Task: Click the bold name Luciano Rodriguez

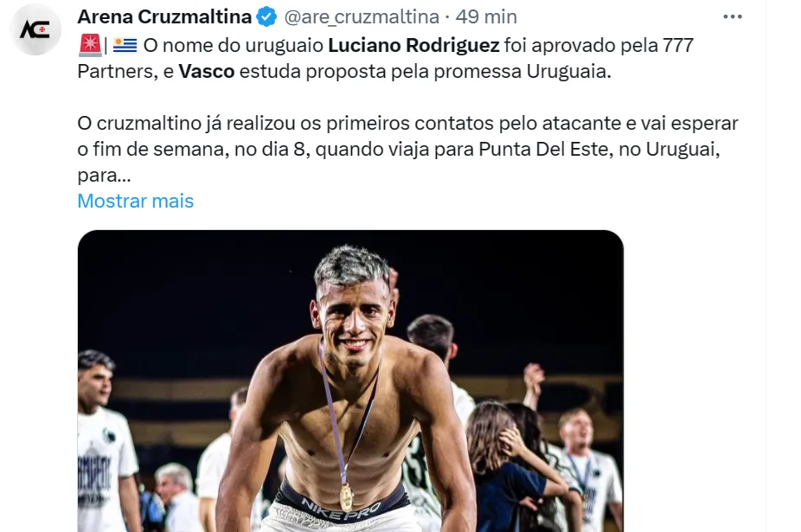Action: [x=413, y=45]
